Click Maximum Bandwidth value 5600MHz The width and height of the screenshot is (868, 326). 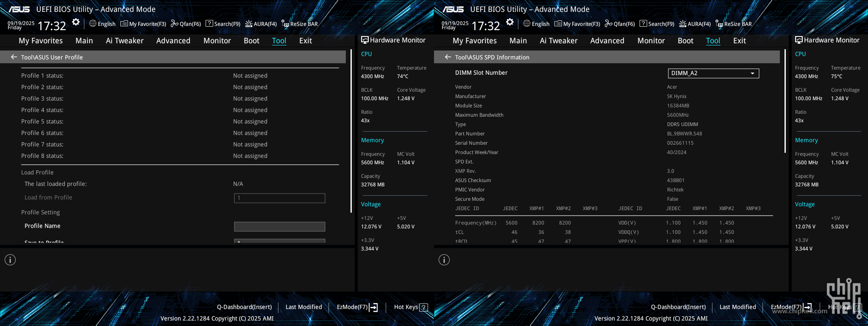click(678, 115)
